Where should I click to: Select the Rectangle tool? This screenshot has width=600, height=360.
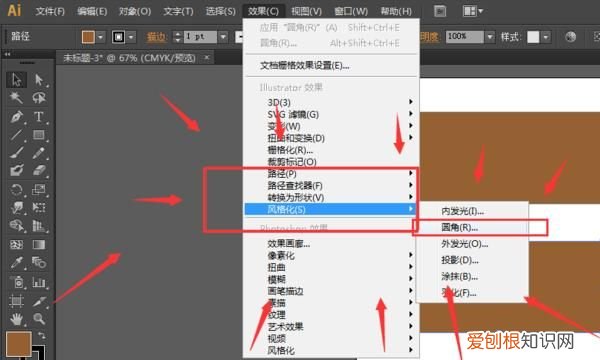tap(39, 135)
